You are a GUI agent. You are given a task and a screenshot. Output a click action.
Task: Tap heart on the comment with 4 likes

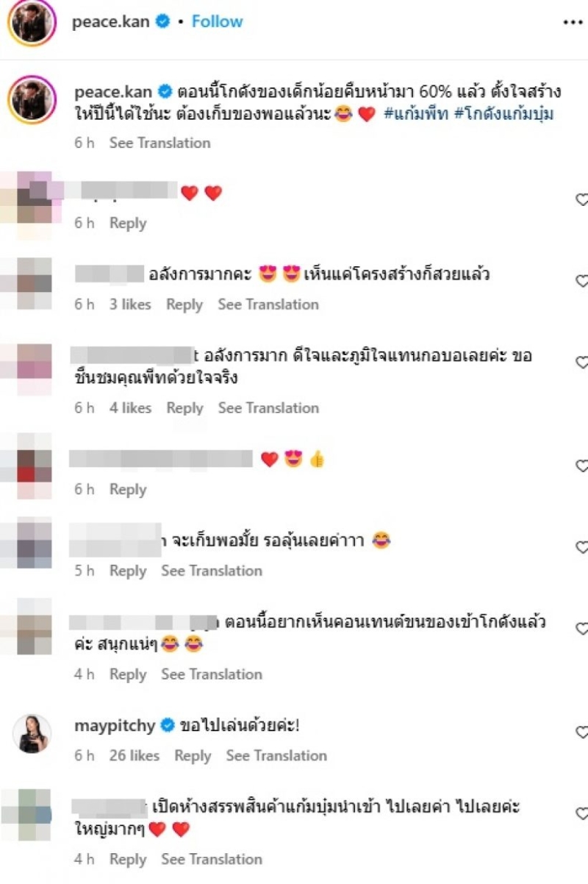[x=581, y=363]
